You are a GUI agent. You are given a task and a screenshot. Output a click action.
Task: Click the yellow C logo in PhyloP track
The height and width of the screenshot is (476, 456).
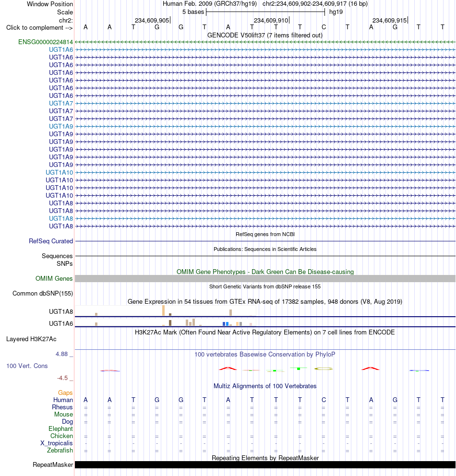pyautogui.click(x=324, y=369)
